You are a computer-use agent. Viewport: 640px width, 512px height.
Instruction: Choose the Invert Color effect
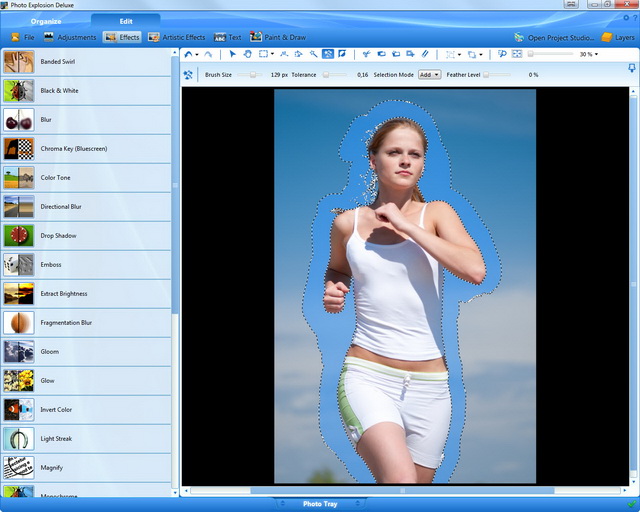86,410
